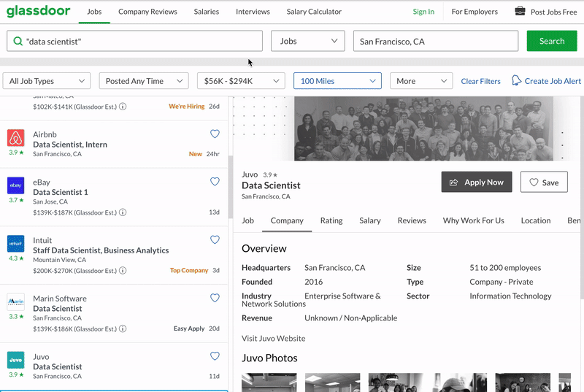584x392 pixels.
Task: Click info icon beside Marin Software $139K-$186K estimate
Action: tap(123, 328)
